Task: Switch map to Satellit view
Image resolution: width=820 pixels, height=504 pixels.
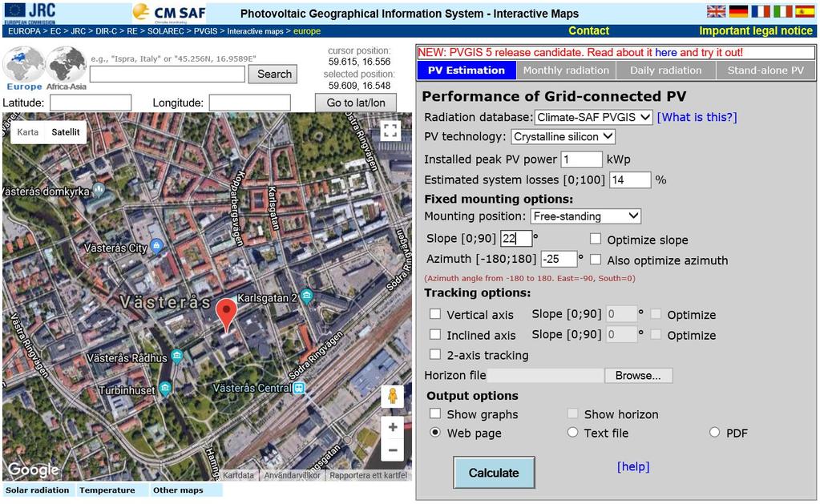Action: click(66, 131)
